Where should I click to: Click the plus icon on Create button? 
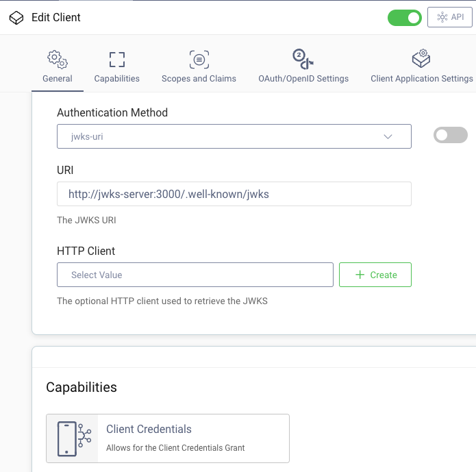coord(360,275)
